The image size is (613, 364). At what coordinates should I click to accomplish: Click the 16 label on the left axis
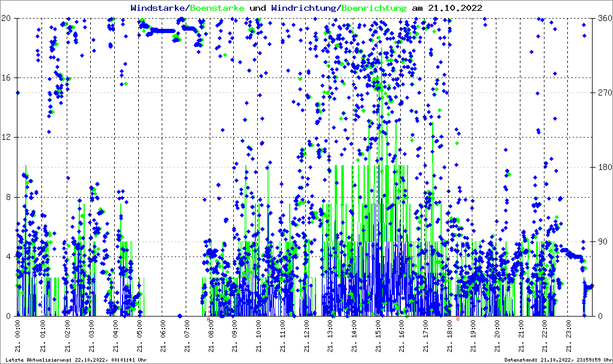[x=7, y=78]
